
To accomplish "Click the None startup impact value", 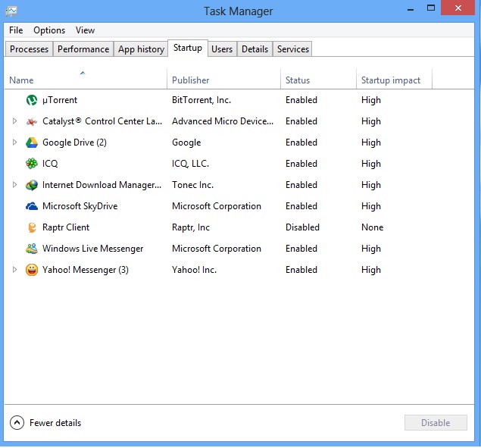I will tap(373, 227).
